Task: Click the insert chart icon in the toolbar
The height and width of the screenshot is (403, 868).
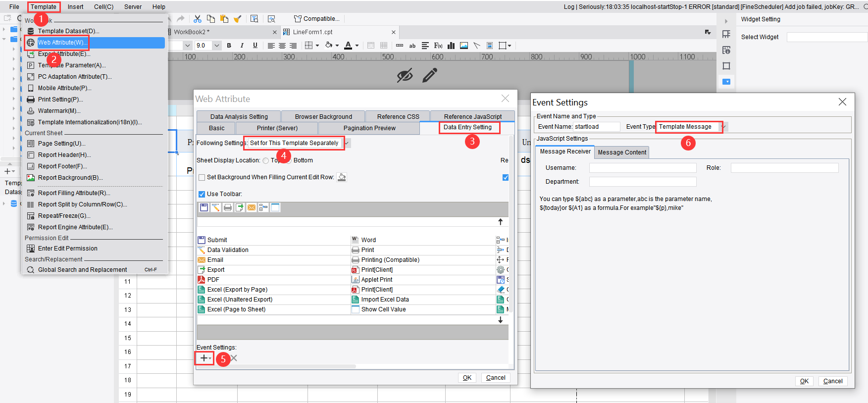Action: click(451, 46)
